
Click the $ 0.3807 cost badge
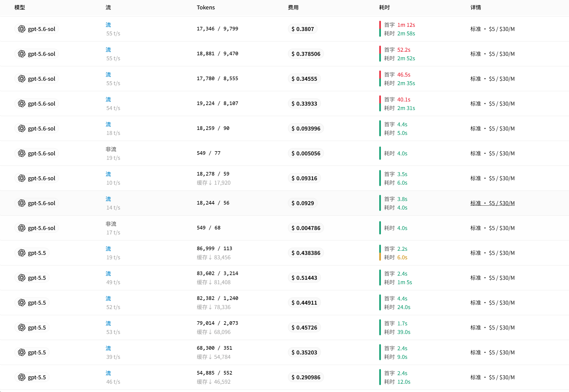[x=303, y=29]
